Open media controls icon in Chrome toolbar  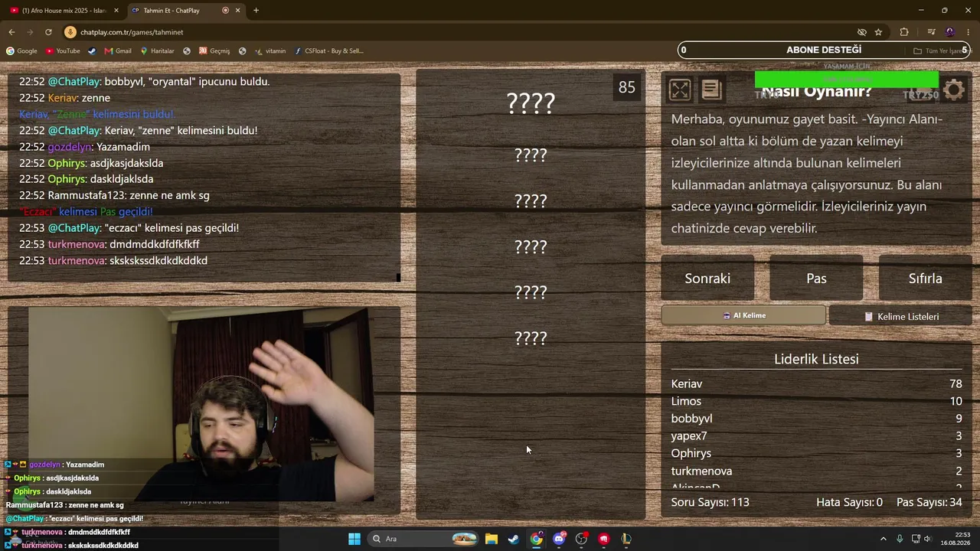coord(931,32)
